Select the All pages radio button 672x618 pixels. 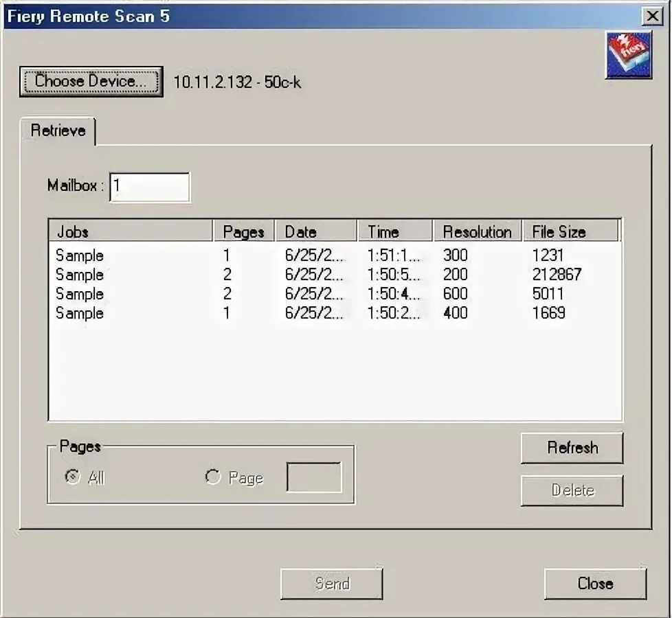click(x=72, y=477)
